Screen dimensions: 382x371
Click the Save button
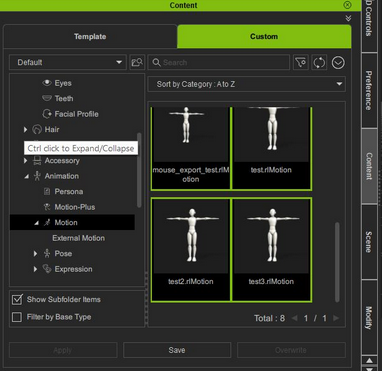pyautogui.click(x=177, y=350)
